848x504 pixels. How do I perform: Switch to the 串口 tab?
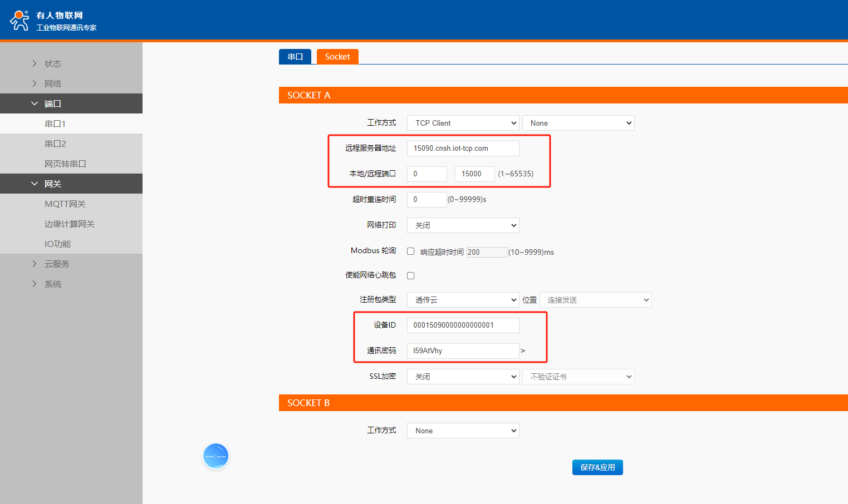click(295, 57)
